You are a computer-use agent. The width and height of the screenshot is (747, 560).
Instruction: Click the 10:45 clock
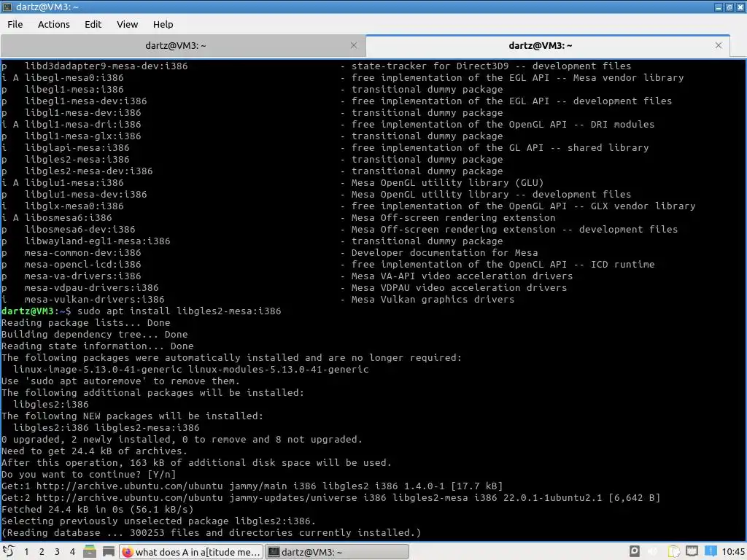click(732, 552)
